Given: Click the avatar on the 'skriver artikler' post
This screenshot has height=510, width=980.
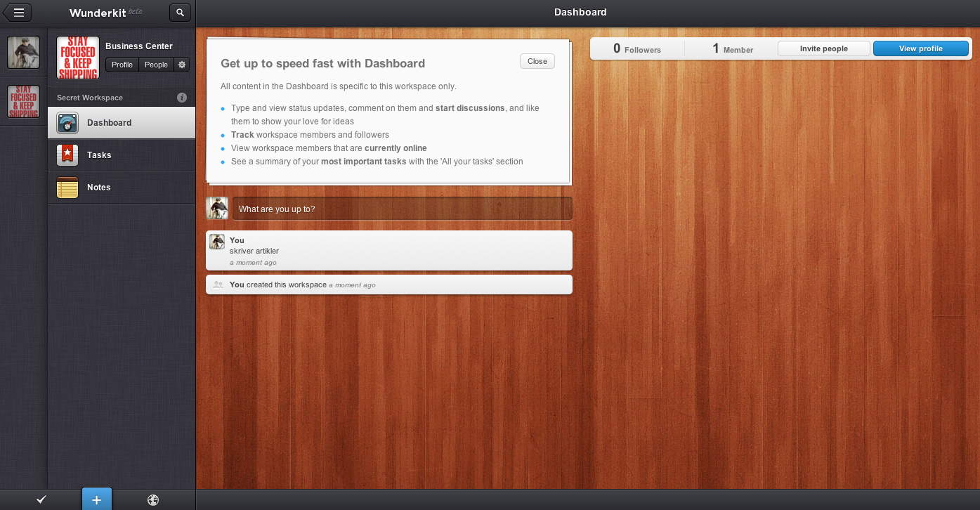Looking at the screenshot, I should coord(217,242).
